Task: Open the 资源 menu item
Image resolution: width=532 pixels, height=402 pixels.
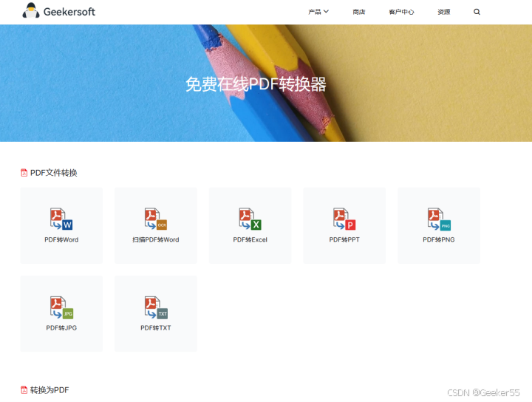Action: click(444, 12)
